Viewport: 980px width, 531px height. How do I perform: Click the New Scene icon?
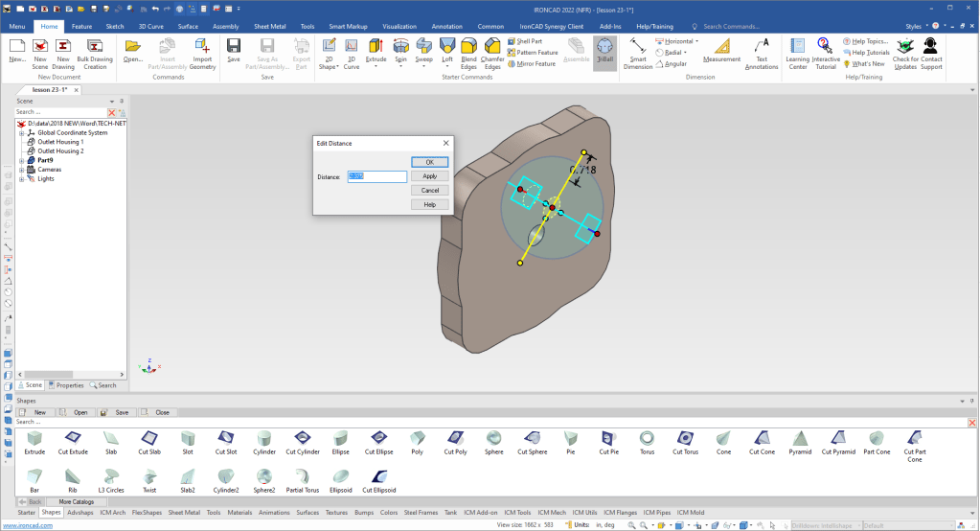point(40,52)
